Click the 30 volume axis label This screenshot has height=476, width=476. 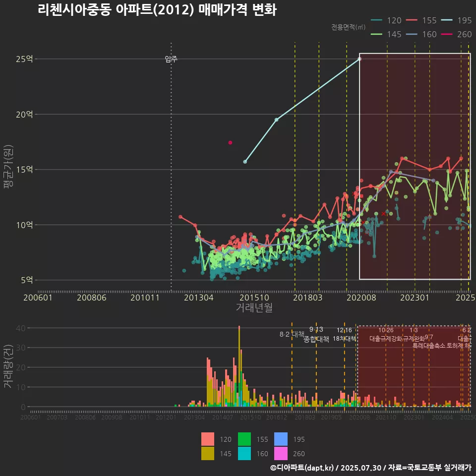pos(21,348)
